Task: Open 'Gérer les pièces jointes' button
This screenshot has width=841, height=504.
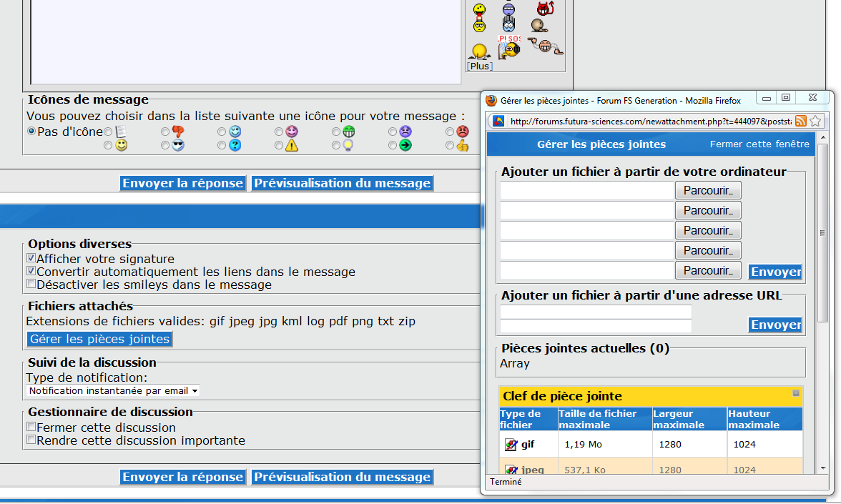Action: tap(100, 339)
